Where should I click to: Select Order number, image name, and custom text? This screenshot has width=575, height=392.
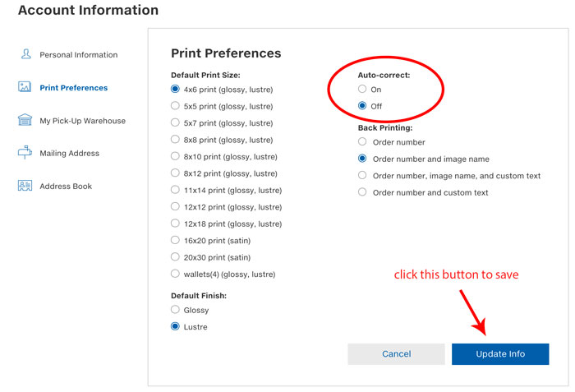(x=362, y=175)
